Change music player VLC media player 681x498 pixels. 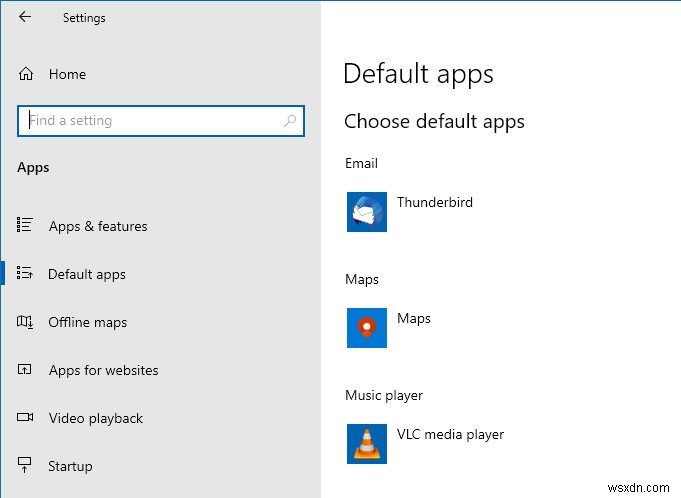click(x=450, y=435)
